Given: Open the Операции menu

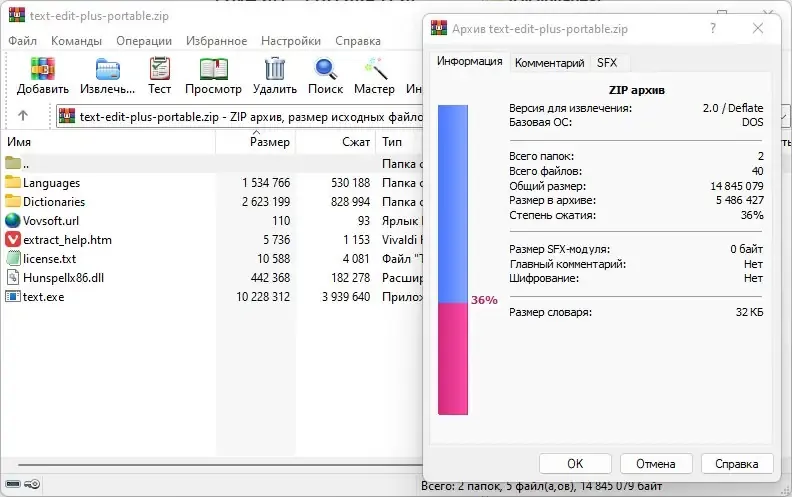Looking at the screenshot, I should 144,41.
